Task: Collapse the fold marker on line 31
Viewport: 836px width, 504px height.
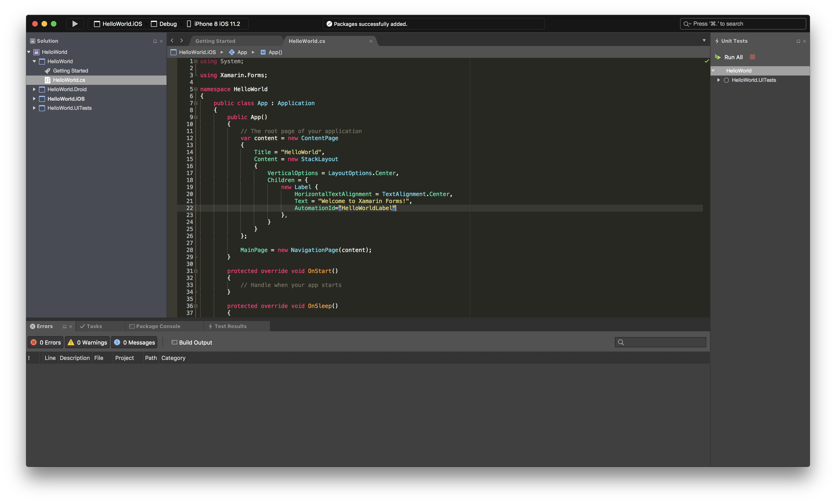Action: click(196, 271)
